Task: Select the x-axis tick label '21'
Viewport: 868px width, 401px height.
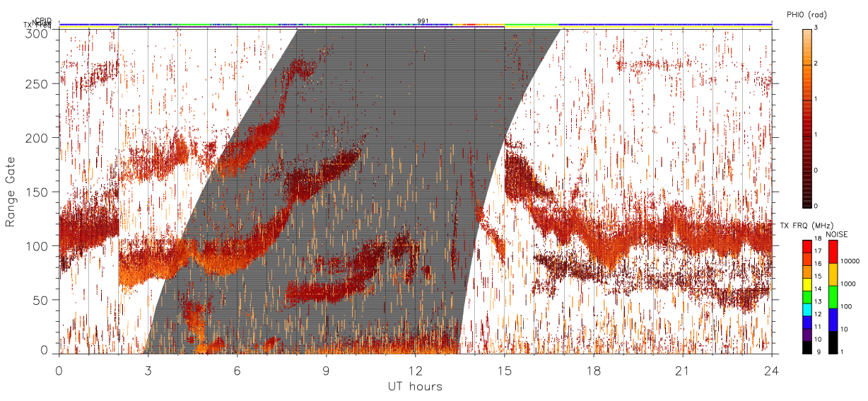Action: [682, 370]
